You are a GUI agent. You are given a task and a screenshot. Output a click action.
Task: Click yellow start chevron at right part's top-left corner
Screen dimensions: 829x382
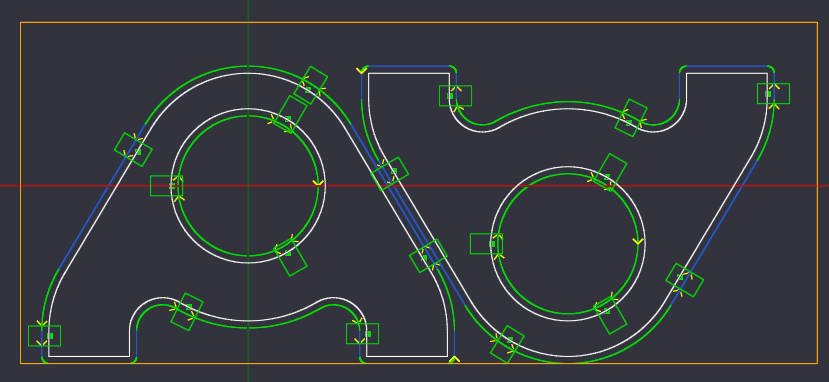362,70
